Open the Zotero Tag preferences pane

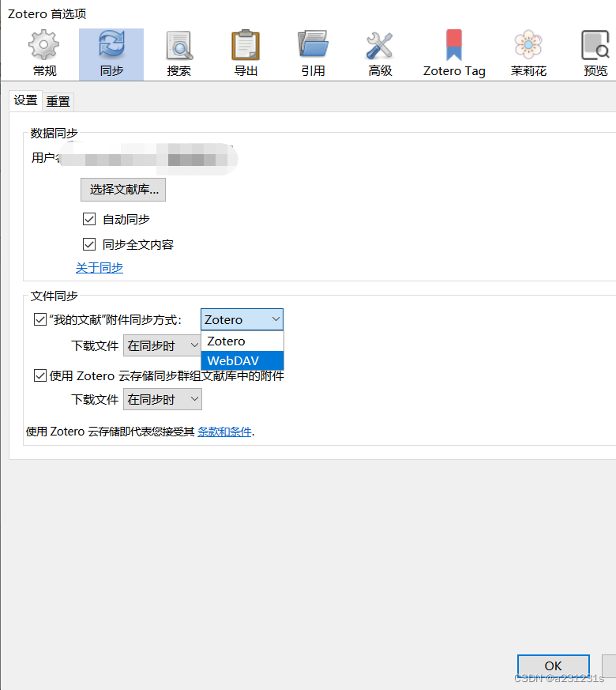[454, 54]
